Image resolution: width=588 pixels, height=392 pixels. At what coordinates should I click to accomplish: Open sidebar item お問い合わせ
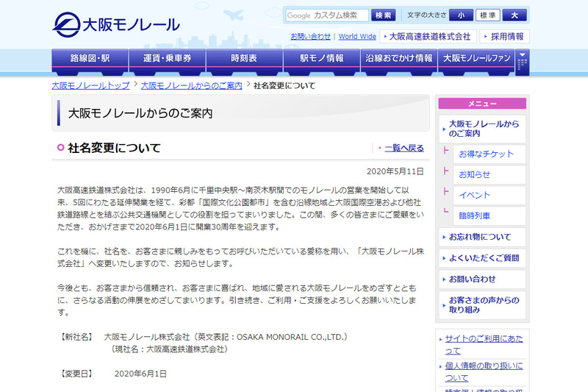(x=482, y=279)
